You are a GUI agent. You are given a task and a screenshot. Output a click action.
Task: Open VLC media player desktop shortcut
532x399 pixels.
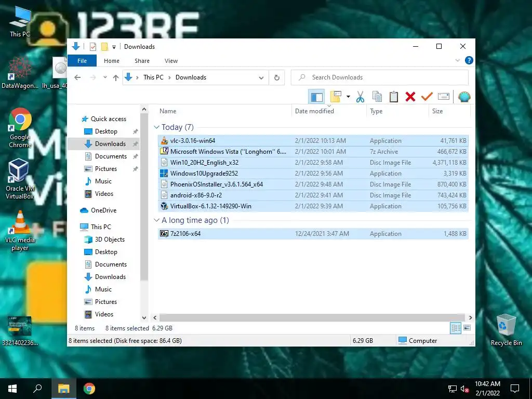tap(20, 231)
